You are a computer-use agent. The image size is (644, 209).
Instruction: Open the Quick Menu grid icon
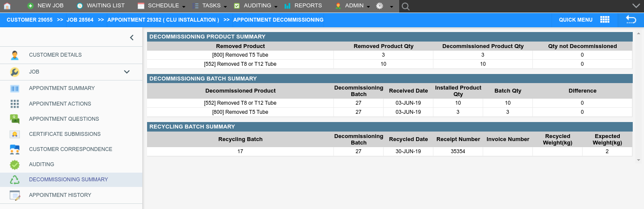(x=605, y=20)
